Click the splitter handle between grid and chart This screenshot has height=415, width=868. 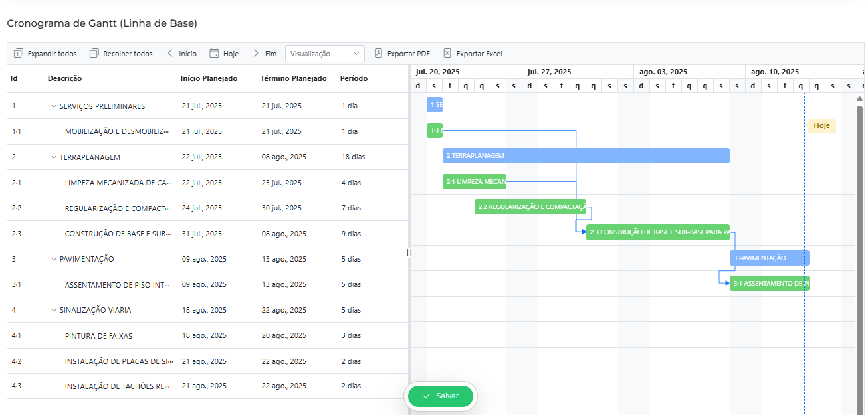409,252
